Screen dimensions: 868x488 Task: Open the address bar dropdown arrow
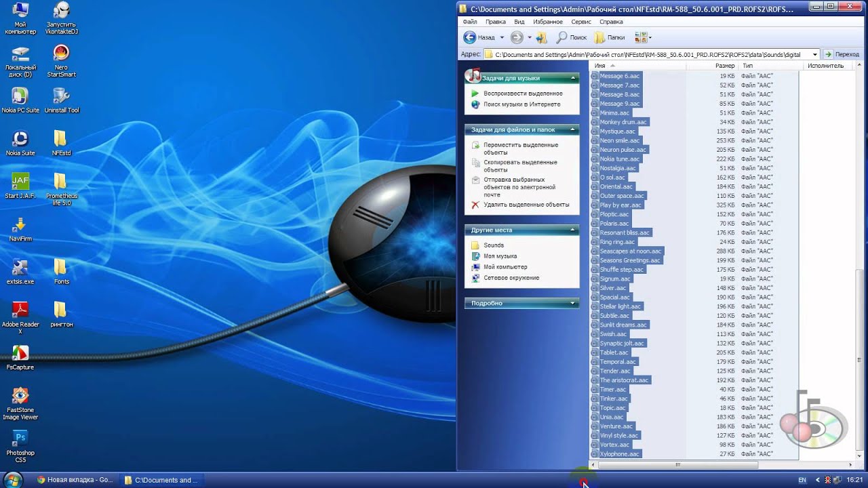(x=815, y=54)
